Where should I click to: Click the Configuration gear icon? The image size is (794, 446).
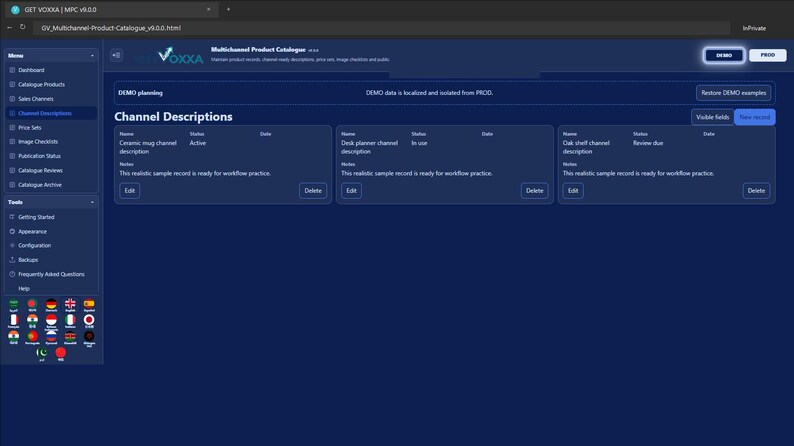(x=12, y=246)
